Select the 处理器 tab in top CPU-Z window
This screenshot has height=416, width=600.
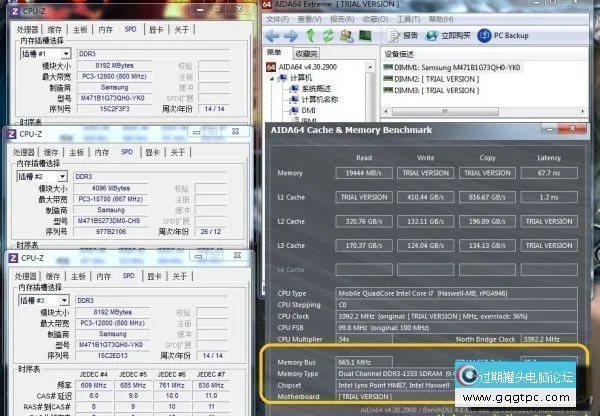29,29
